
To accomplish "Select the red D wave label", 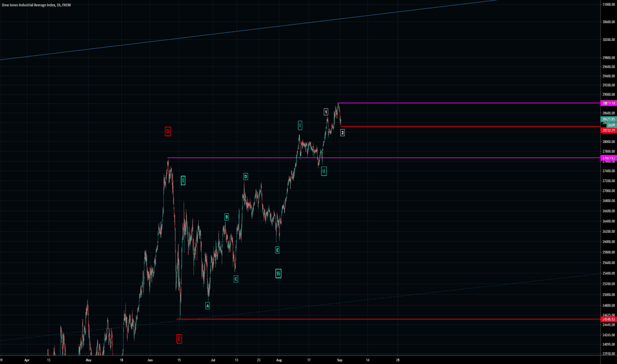I will [x=167, y=132].
